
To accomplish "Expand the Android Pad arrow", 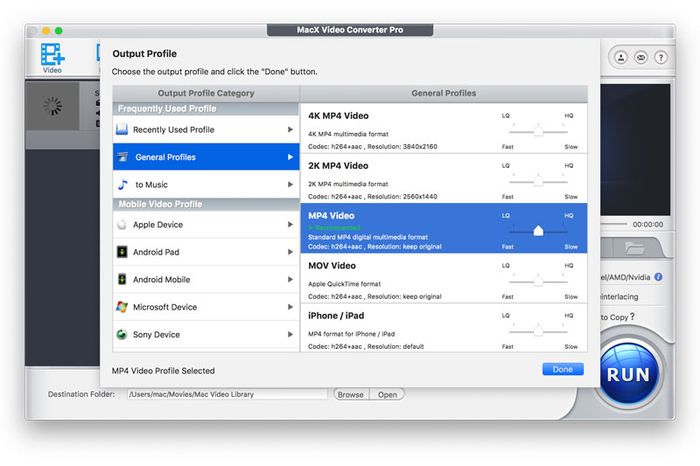I will point(290,252).
